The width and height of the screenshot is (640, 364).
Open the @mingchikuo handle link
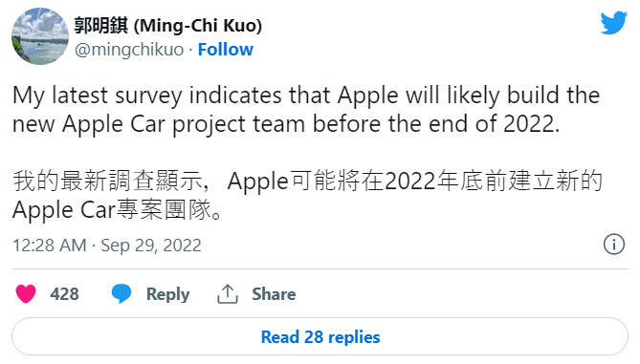129,50
